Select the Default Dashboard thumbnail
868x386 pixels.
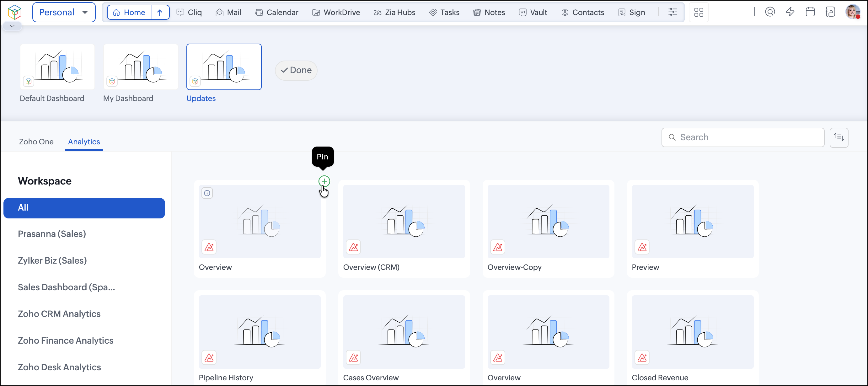pos(57,67)
